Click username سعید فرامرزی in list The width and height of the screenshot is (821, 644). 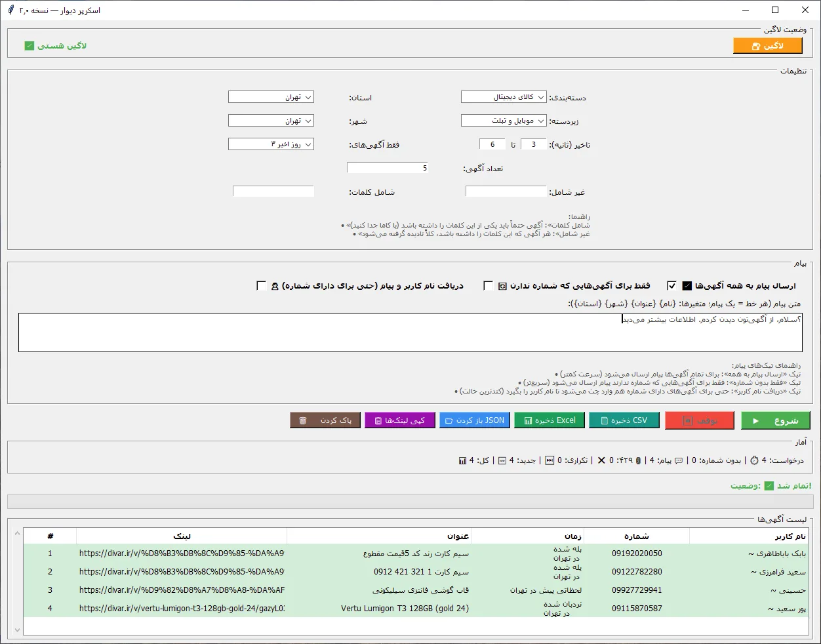(x=778, y=572)
